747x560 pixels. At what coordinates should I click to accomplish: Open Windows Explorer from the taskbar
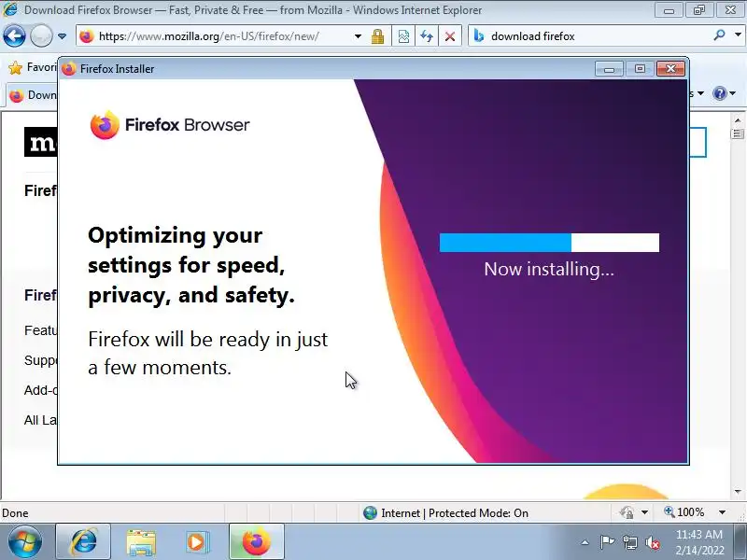click(141, 542)
